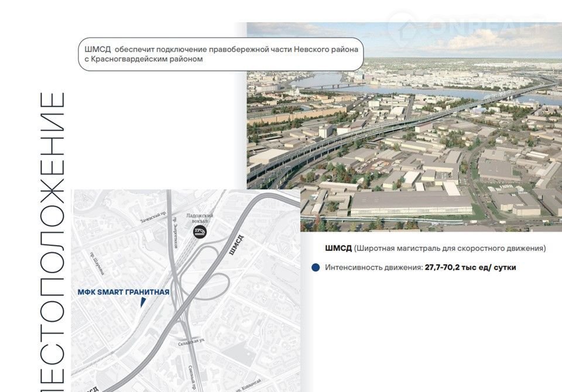Click the bold ШМСД caption heading

point(338,249)
